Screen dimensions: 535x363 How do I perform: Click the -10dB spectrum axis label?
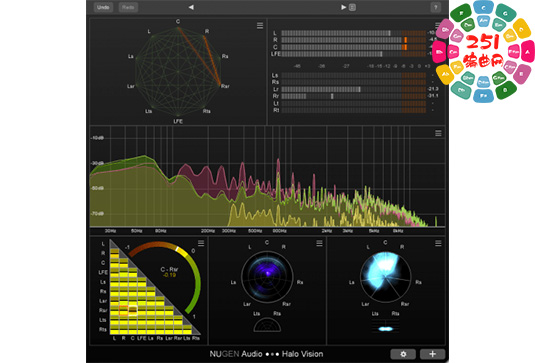(97, 138)
